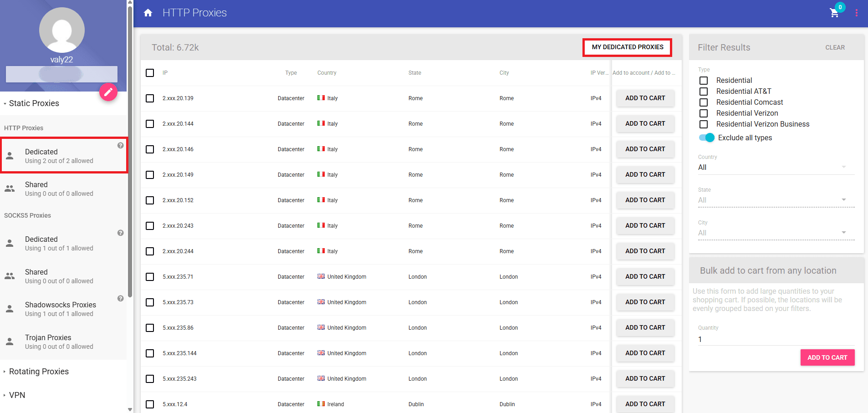
Task: Open the shopping cart icon
Action: click(834, 13)
